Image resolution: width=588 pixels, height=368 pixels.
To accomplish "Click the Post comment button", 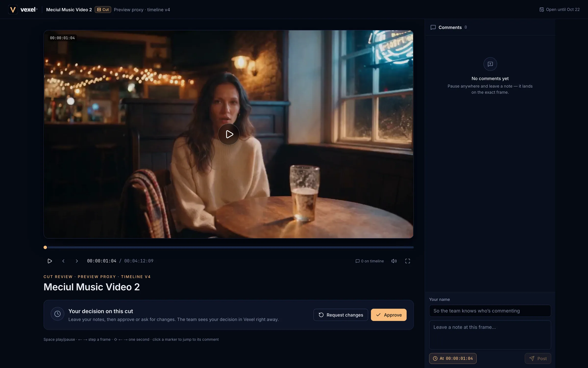I will (538, 358).
